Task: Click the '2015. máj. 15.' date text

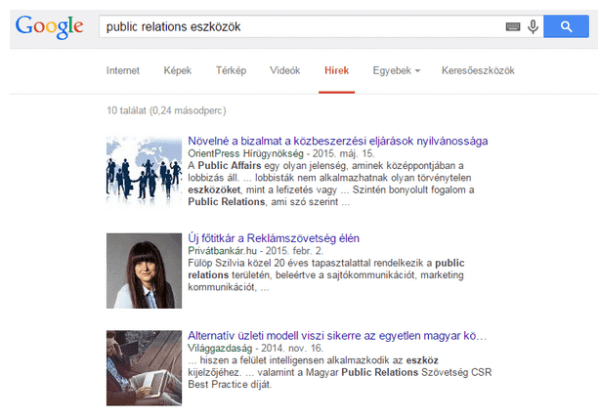Action: [344, 153]
